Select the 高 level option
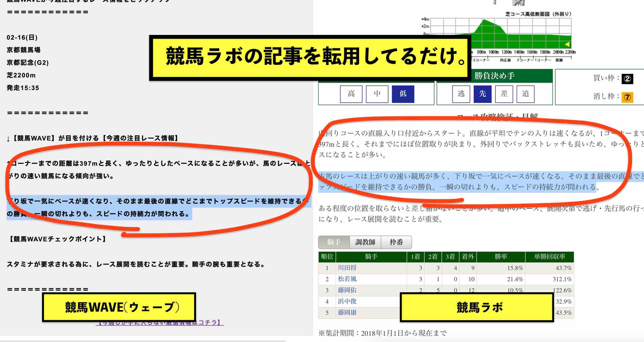The height and width of the screenshot is (342, 644). coord(351,94)
